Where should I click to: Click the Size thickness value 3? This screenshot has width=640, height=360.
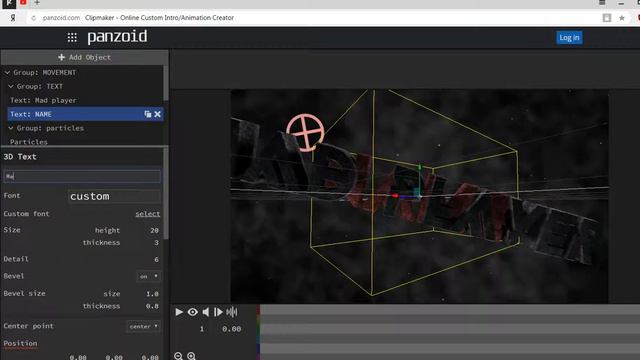(x=156, y=242)
